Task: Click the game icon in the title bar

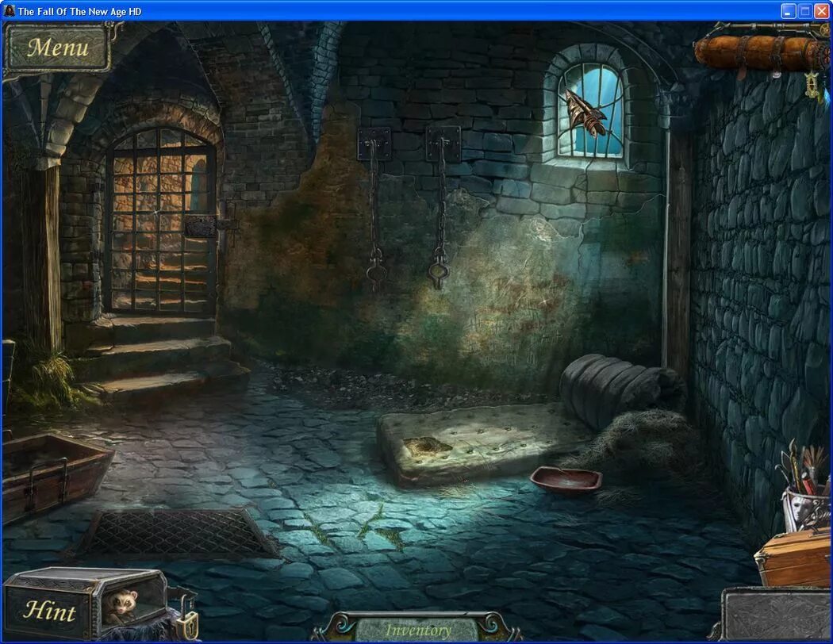Action: point(9,10)
